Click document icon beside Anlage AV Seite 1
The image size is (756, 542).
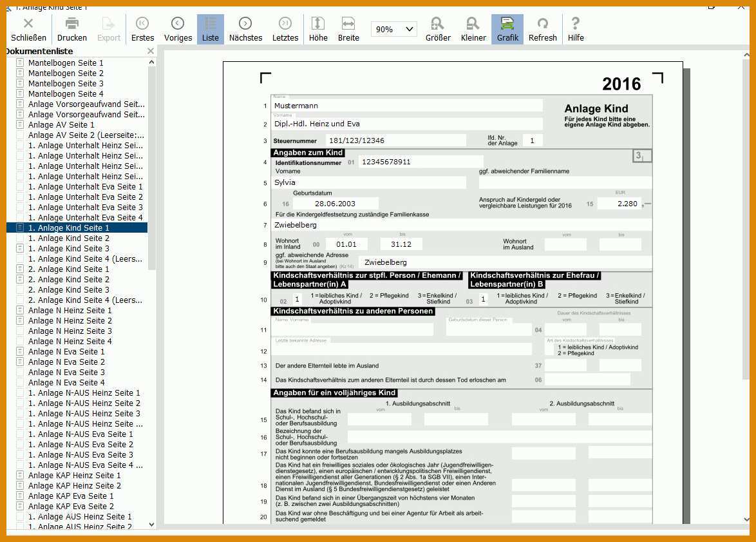click(20, 124)
